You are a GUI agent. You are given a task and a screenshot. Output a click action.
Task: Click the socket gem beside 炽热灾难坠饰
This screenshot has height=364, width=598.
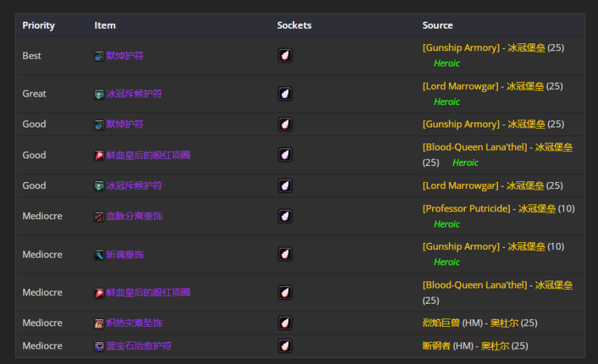pos(285,323)
